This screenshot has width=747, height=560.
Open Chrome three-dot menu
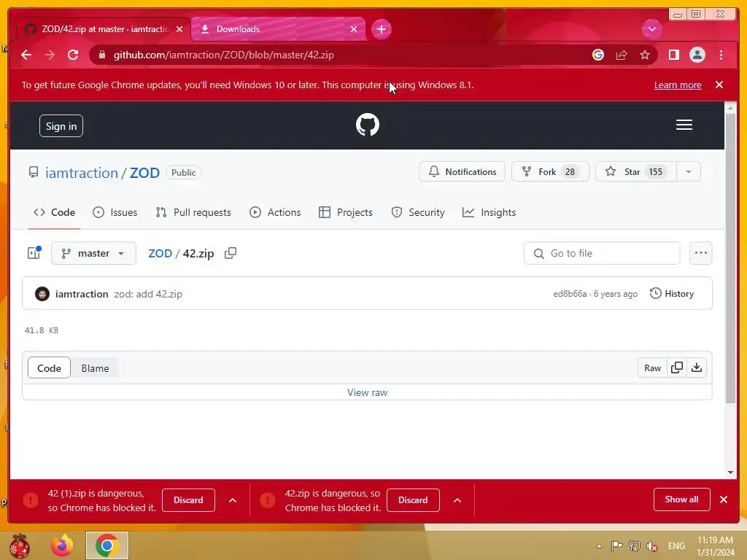click(x=721, y=55)
